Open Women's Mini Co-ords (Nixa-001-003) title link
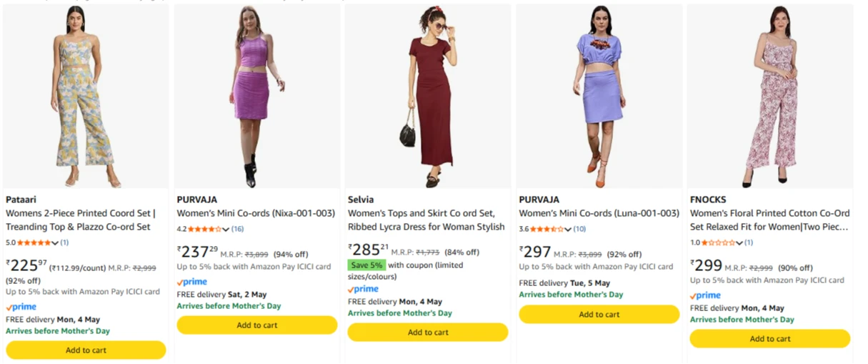The width and height of the screenshot is (868, 364). coord(256,213)
